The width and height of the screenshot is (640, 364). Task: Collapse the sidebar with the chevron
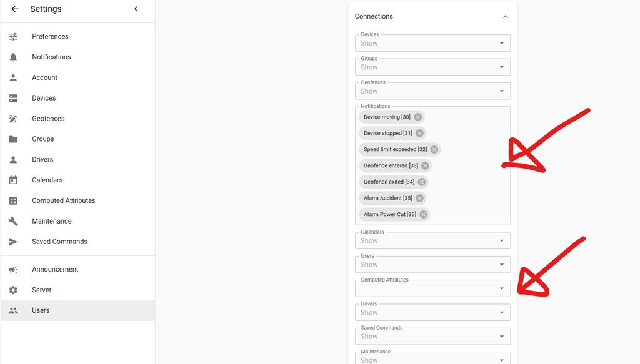pos(136,9)
